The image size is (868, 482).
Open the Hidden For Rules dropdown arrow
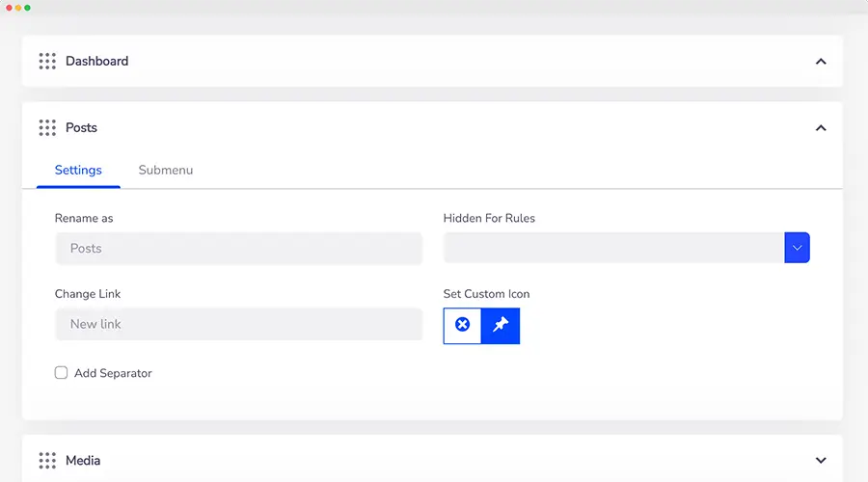tap(798, 248)
